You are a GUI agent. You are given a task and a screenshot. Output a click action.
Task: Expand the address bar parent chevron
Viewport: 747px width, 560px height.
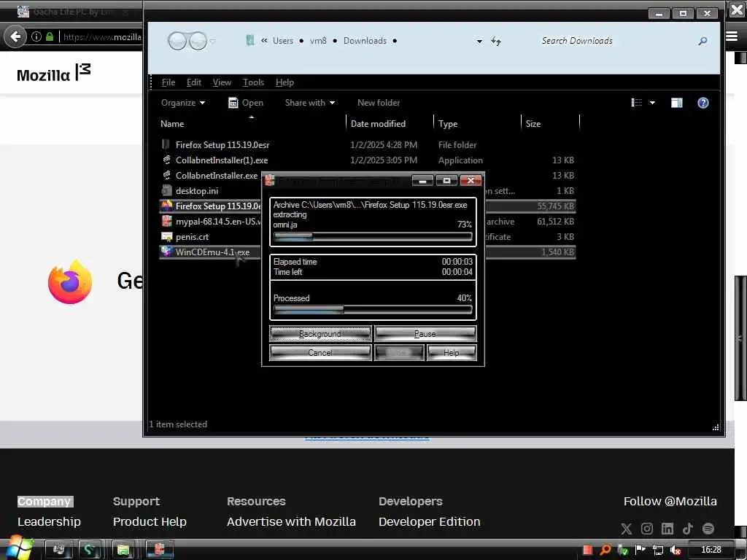pyautogui.click(x=264, y=41)
